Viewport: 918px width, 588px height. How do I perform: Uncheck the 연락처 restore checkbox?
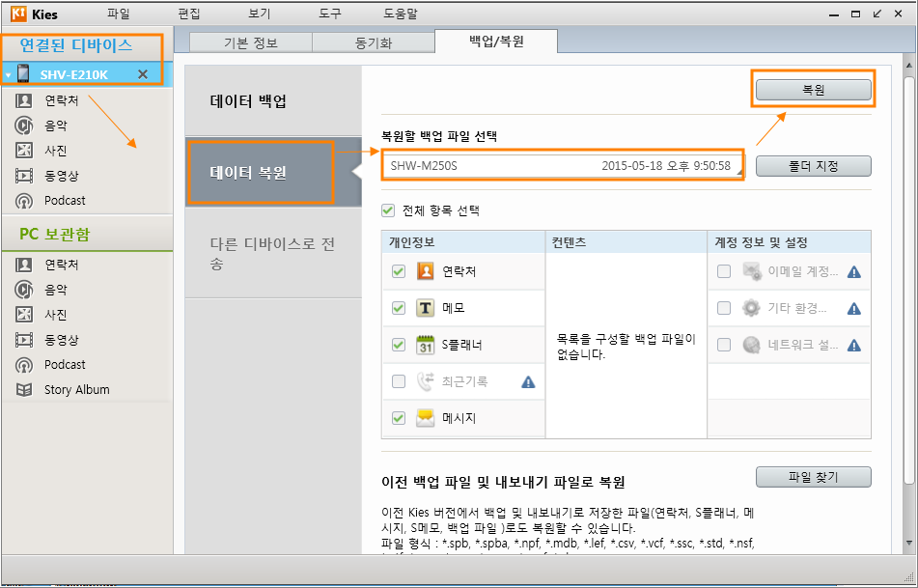click(399, 271)
